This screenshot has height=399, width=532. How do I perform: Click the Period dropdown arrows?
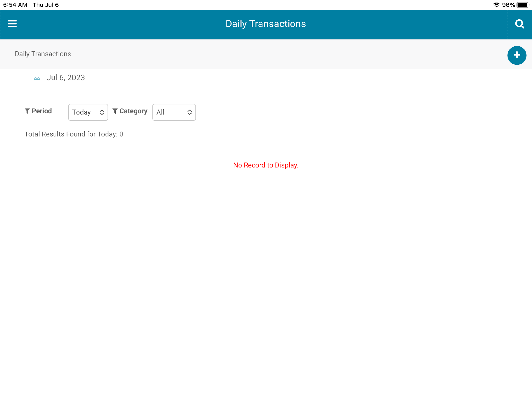pos(102,112)
